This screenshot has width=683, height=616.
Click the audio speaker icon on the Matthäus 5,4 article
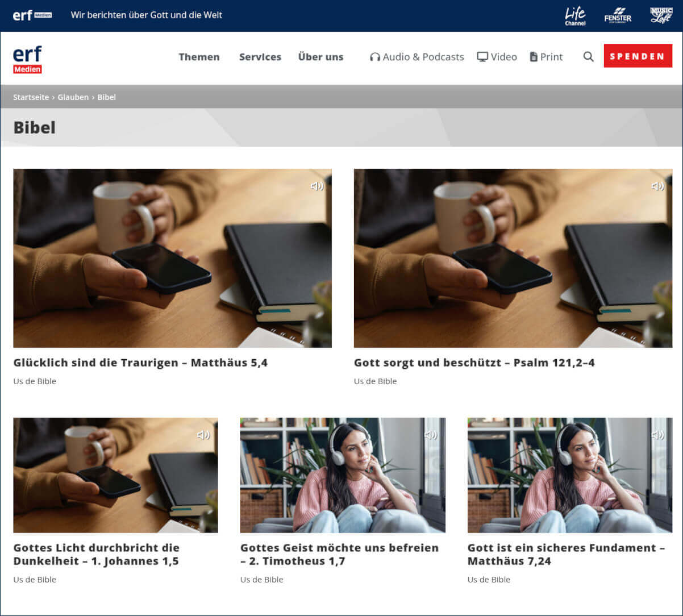pyautogui.click(x=318, y=185)
